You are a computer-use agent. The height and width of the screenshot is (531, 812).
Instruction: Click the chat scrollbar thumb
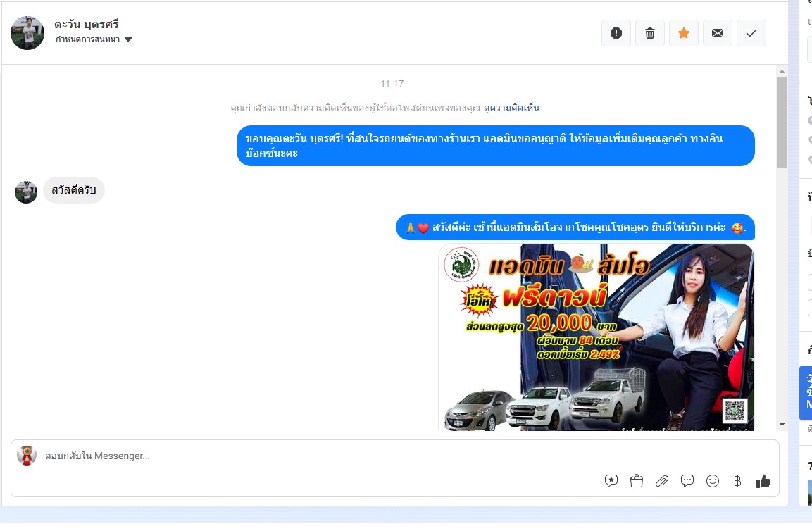pyautogui.click(x=782, y=123)
